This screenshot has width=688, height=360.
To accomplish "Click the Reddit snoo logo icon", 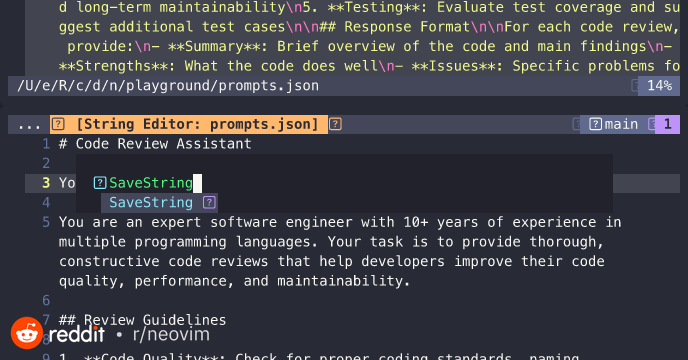I will click(27, 333).
